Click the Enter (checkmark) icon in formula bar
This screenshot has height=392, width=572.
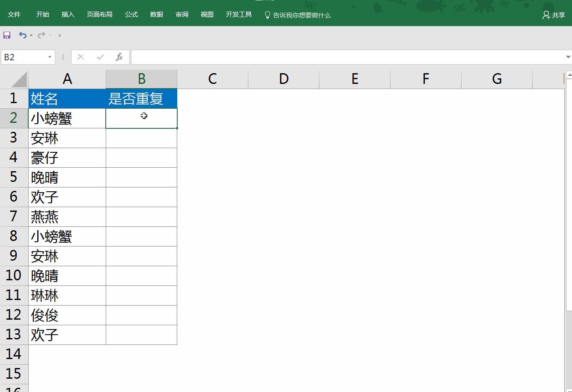(99, 56)
